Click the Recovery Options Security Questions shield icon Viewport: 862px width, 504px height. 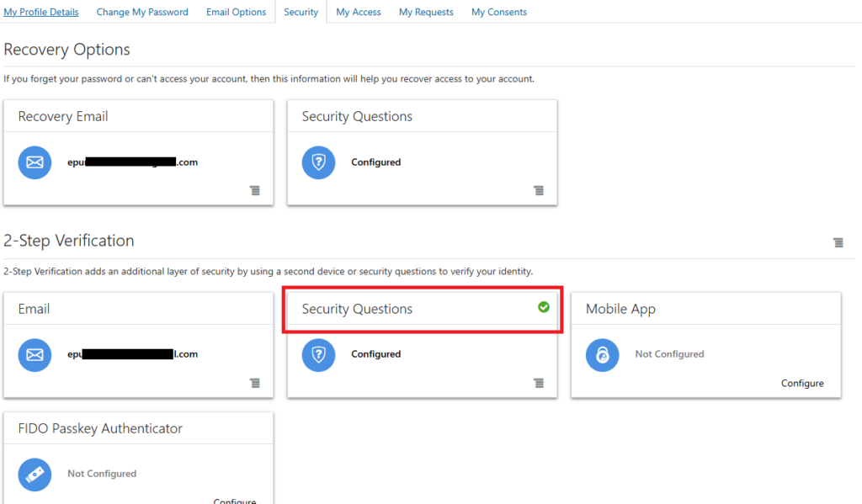point(318,162)
